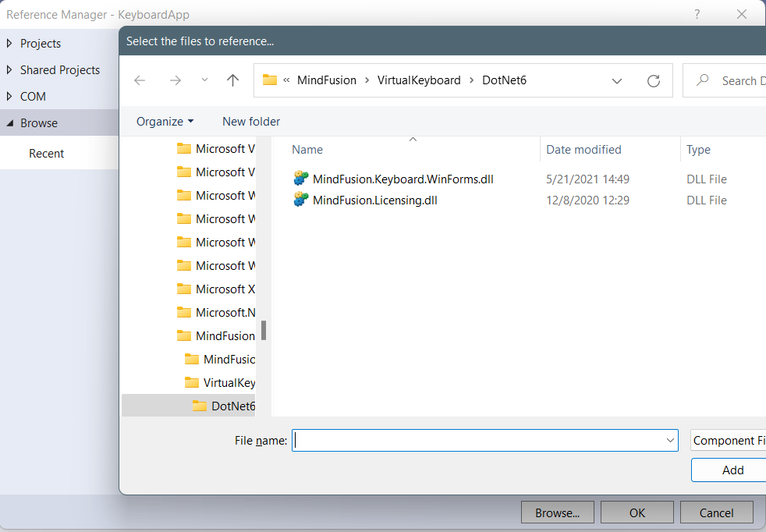The width and height of the screenshot is (766, 532).
Task: Select the VirtualKey folder in tree
Action: pyautogui.click(x=229, y=382)
